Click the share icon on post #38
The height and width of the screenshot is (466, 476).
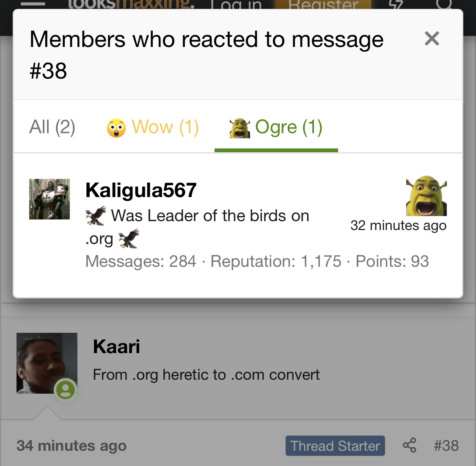(x=409, y=445)
